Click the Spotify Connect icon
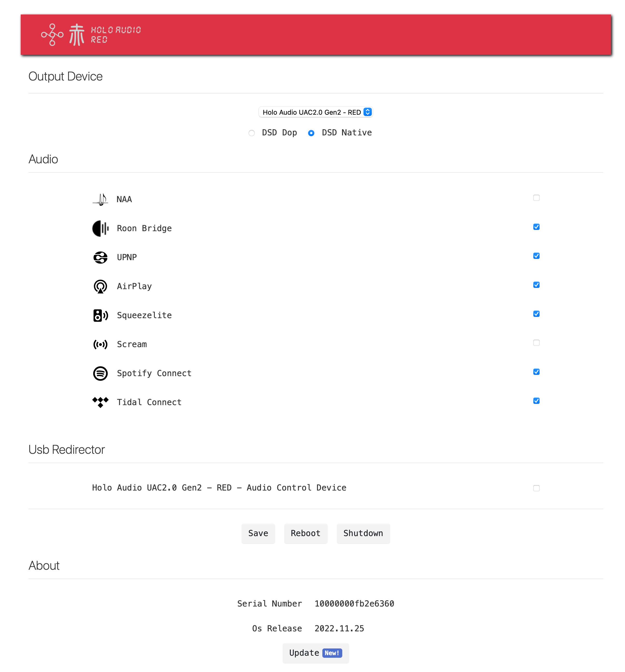Image resolution: width=625 pixels, height=672 pixels. tap(100, 374)
